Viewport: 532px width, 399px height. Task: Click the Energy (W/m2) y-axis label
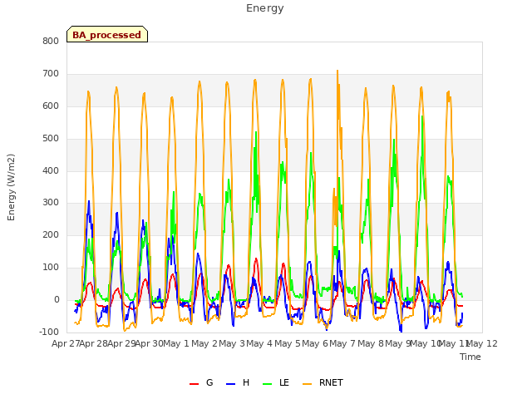click(11, 187)
